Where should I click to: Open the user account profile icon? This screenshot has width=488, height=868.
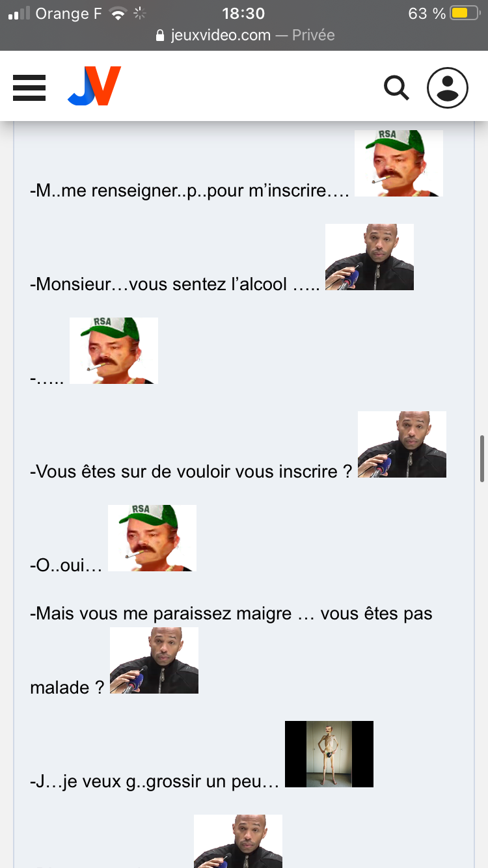(x=448, y=87)
